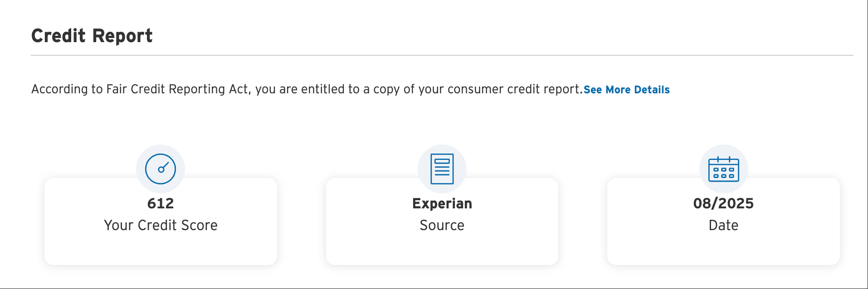This screenshot has height=289, width=868.
Task: Click the Experian source name
Action: coord(442,204)
